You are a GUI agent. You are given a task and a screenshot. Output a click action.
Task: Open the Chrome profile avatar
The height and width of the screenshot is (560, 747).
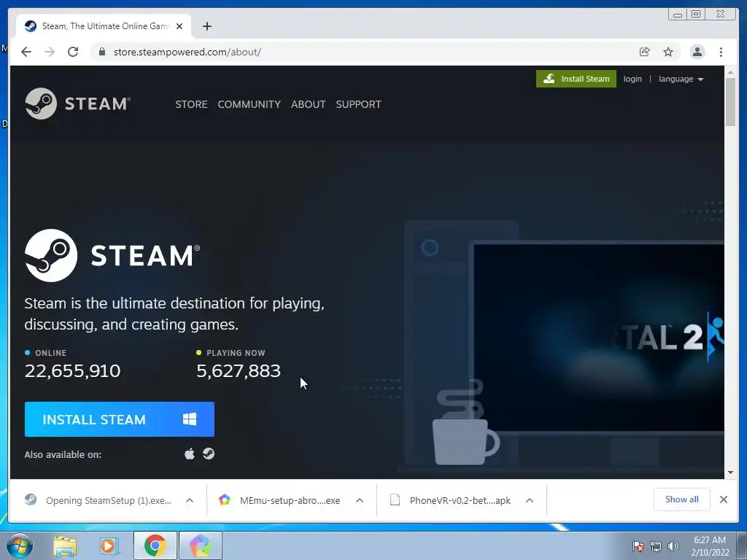(x=697, y=52)
